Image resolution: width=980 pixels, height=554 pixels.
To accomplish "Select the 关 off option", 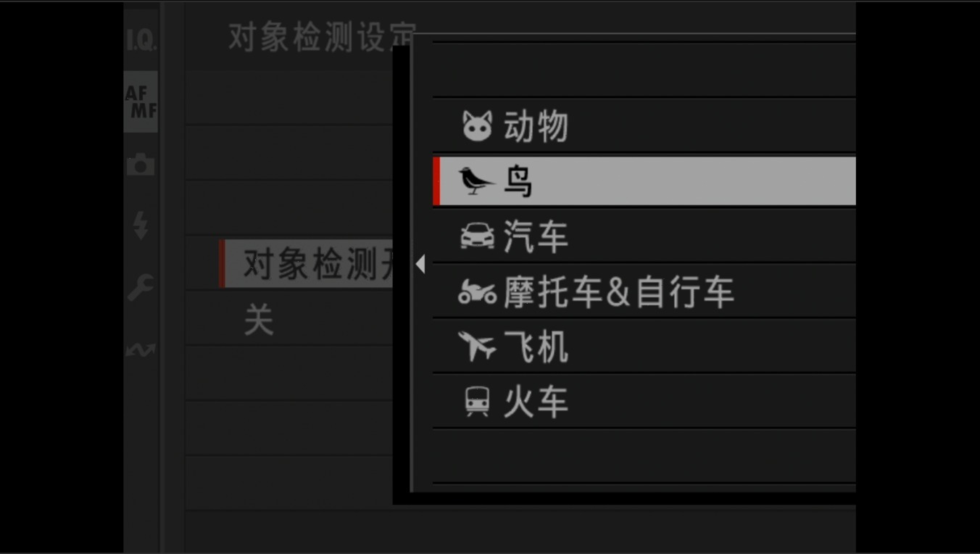I will coord(259,320).
